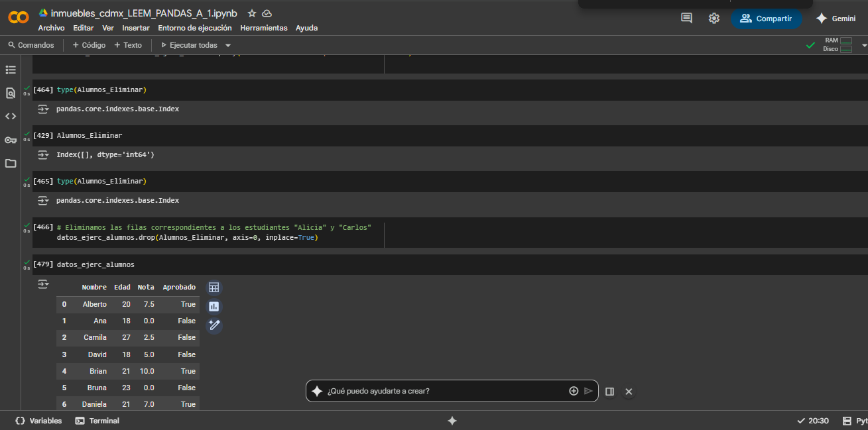Add a new code cell with Código

point(89,45)
